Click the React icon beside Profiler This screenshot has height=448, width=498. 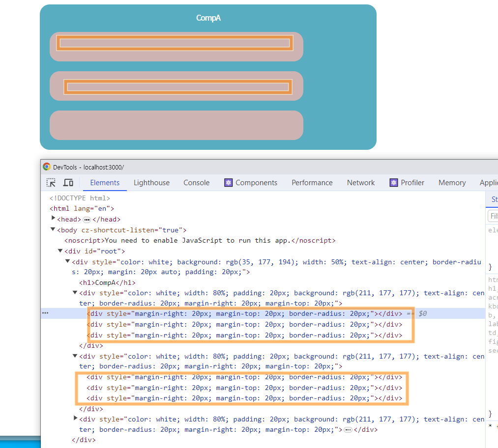[x=394, y=183]
